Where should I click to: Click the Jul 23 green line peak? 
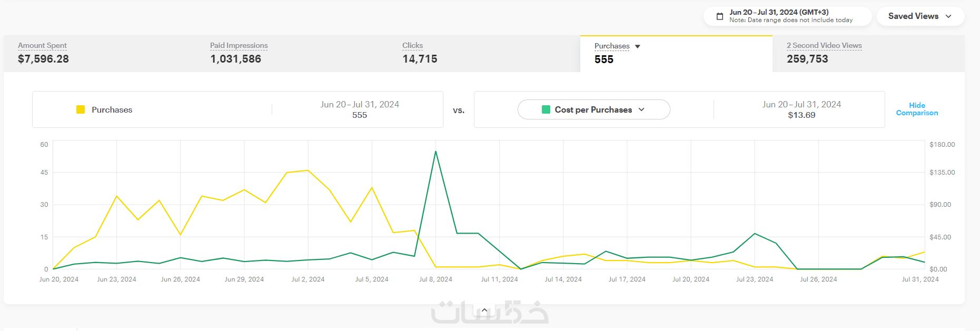(x=755, y=234)
